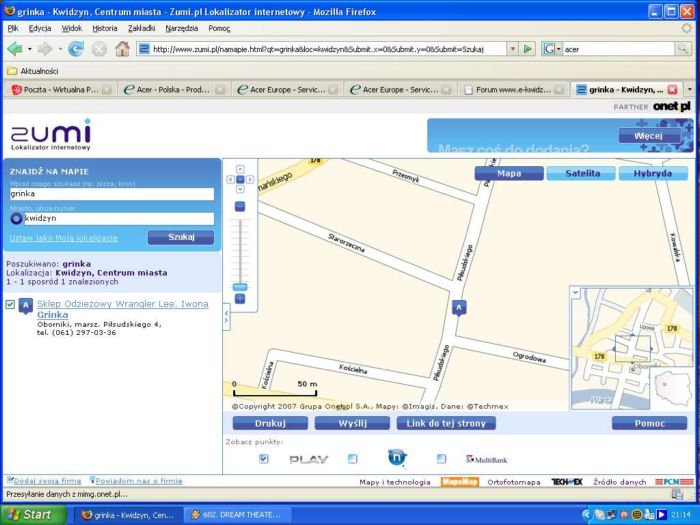Click the Firefox Back arrow button

pos(15,48)
